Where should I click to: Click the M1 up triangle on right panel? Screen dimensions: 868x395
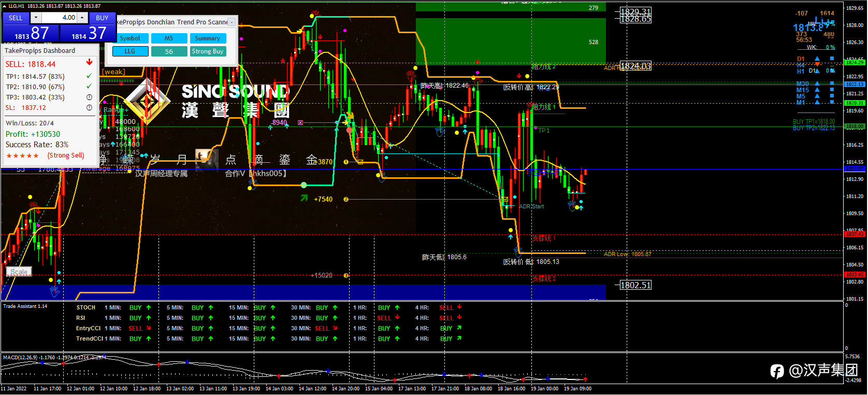(x=817, y=102)
